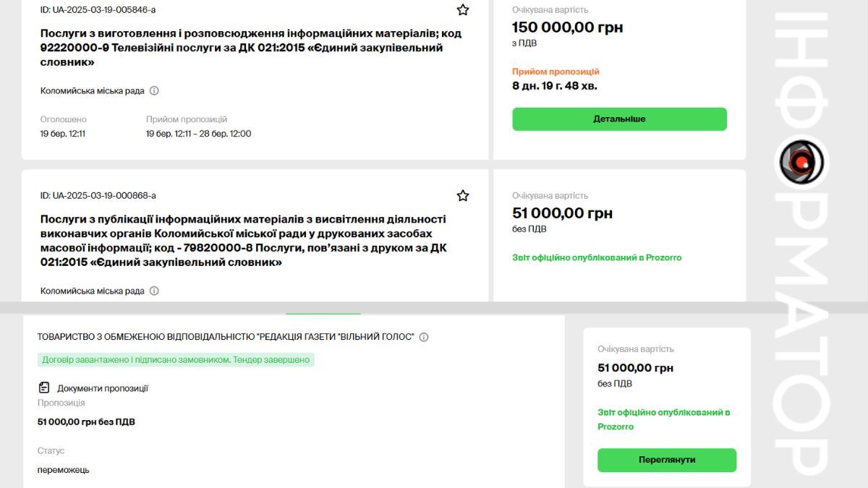Open buyer info for first Коломийська міська рада

(153, 90)
